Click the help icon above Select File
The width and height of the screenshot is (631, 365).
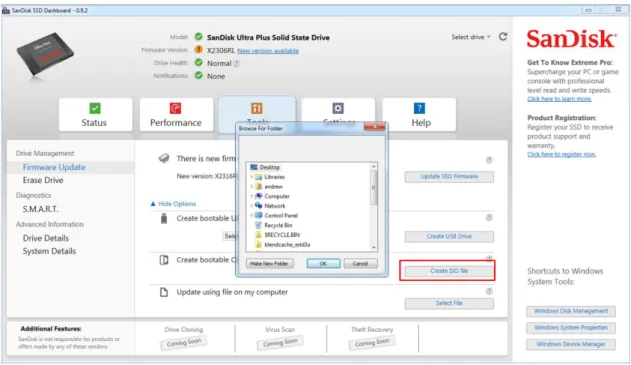pos(489,291)
